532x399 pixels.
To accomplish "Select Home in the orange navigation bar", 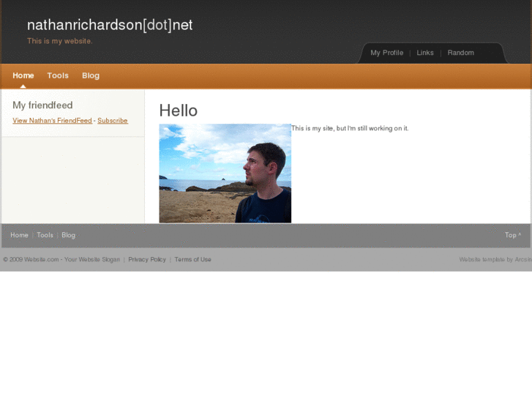I will click(x=23, y=75).
